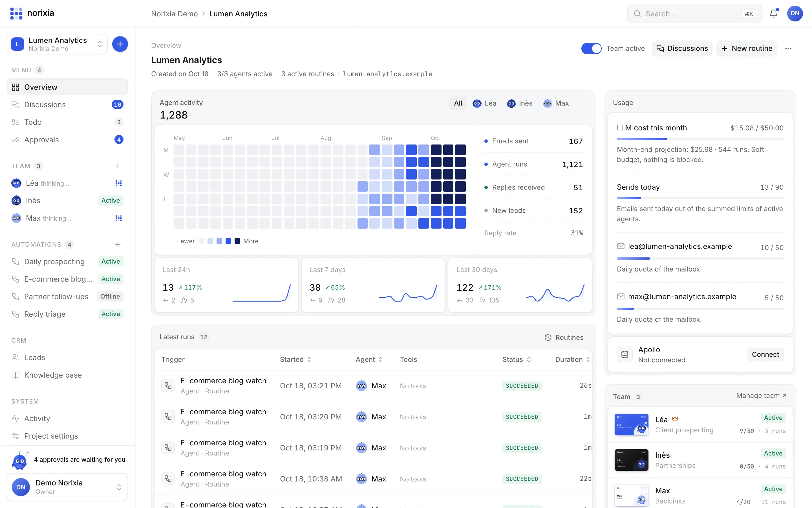
Task: Expand the Lumen Analytics project switcher
Action: click(58, 44)
